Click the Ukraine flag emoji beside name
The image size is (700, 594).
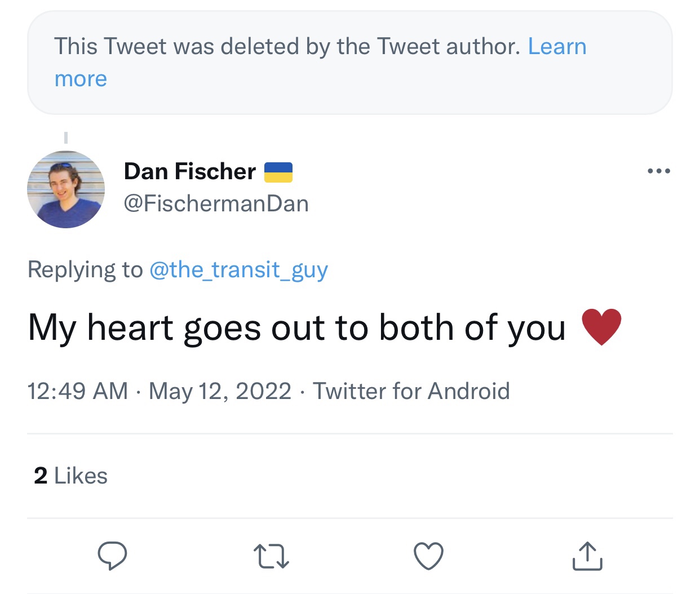point(278,172)
